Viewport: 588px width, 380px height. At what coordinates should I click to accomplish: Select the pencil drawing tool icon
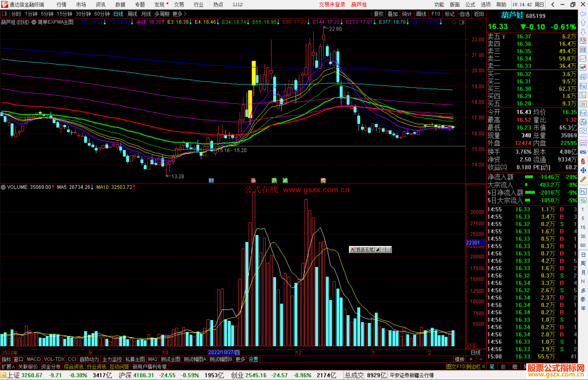click(x=583, y=179)
